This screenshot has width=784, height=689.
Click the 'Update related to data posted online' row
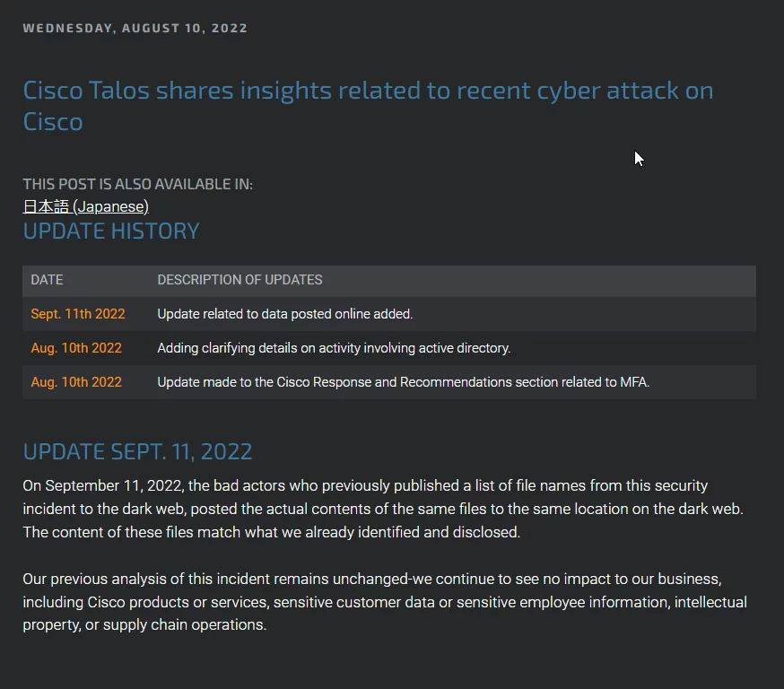(x=389, y=314)
